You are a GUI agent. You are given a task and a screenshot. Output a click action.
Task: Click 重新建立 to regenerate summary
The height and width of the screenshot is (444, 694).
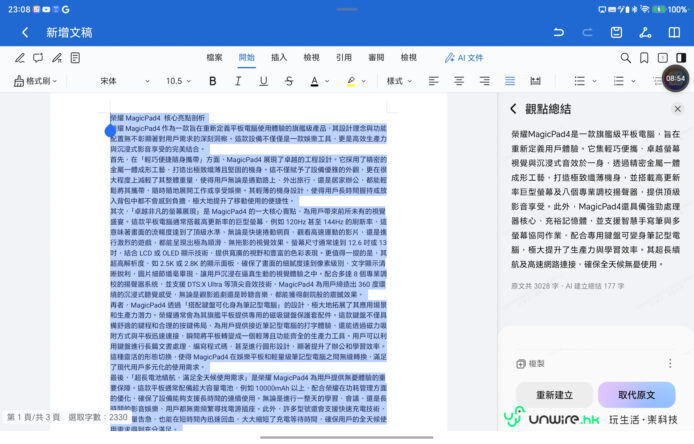(x=555, y=395)
